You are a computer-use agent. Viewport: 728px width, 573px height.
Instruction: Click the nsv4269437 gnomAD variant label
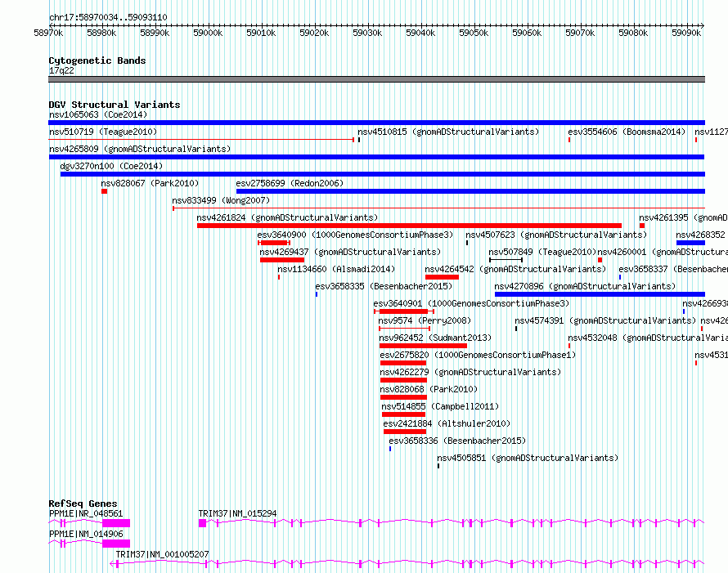coord(350,252)
